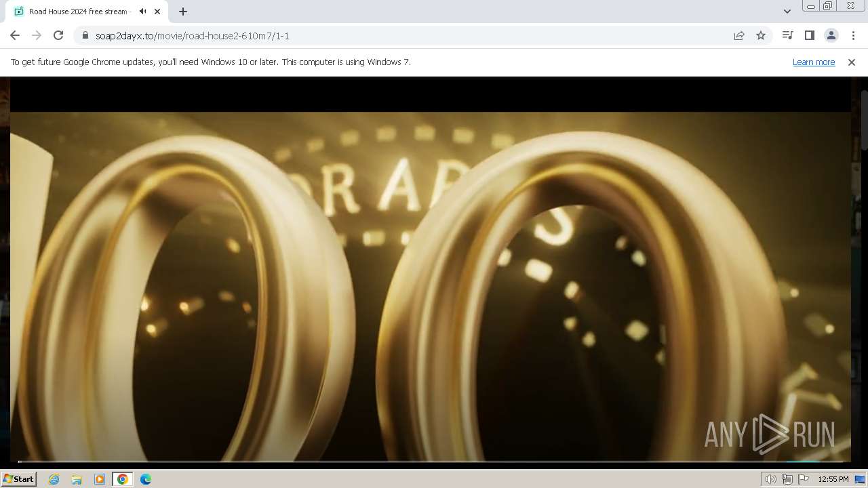Click the video player area

(x=430, y=271)
